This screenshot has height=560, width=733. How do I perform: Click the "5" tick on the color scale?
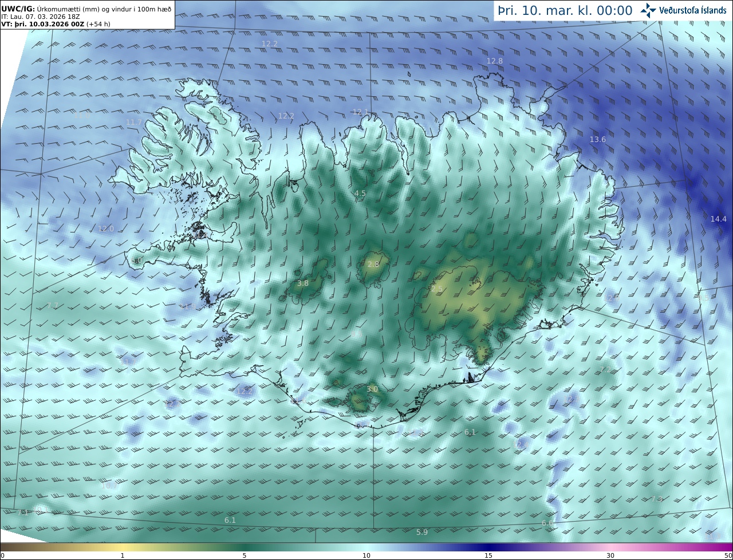245,555
